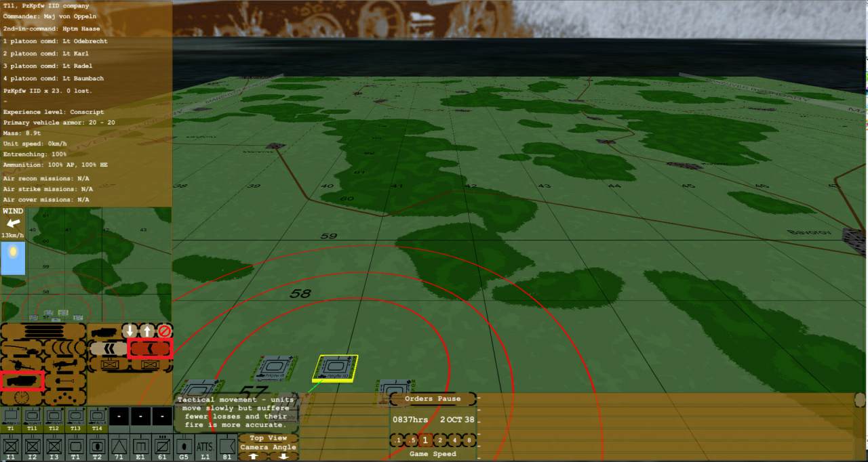Select the rapid movement double-chevron icon
Screen dimensions: 868x462
click(x=108, y=349)
